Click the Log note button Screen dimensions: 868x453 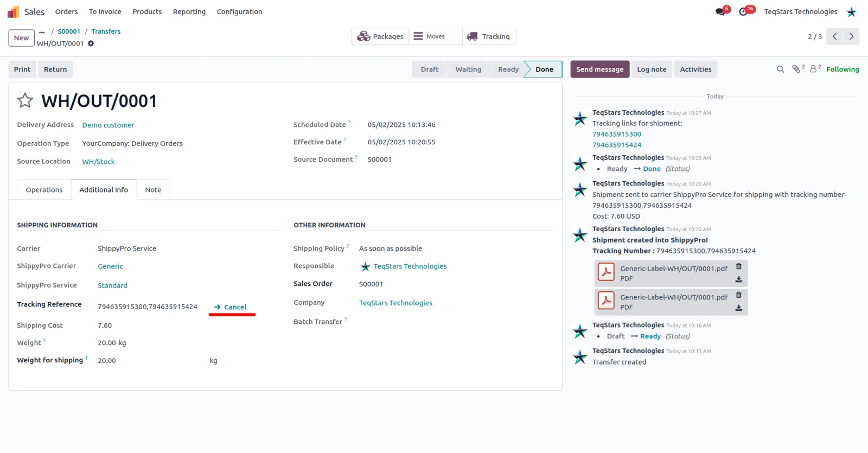click(x=652, y=69)
